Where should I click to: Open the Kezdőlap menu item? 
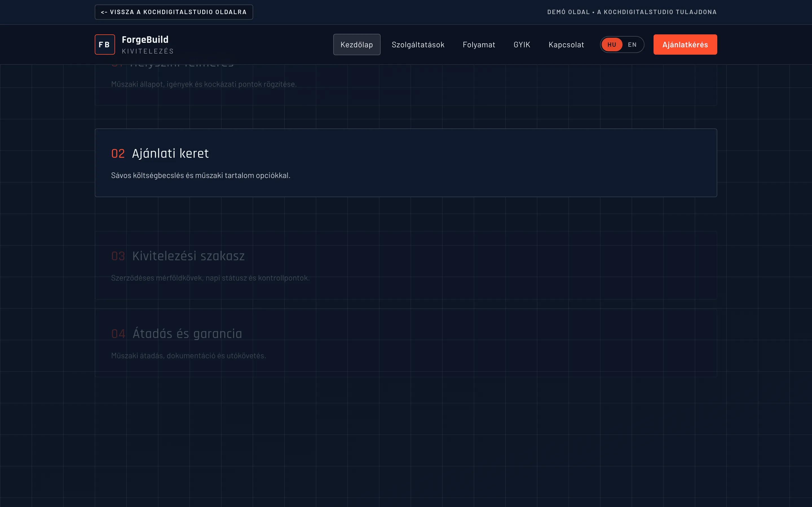[x=357, y=44]
